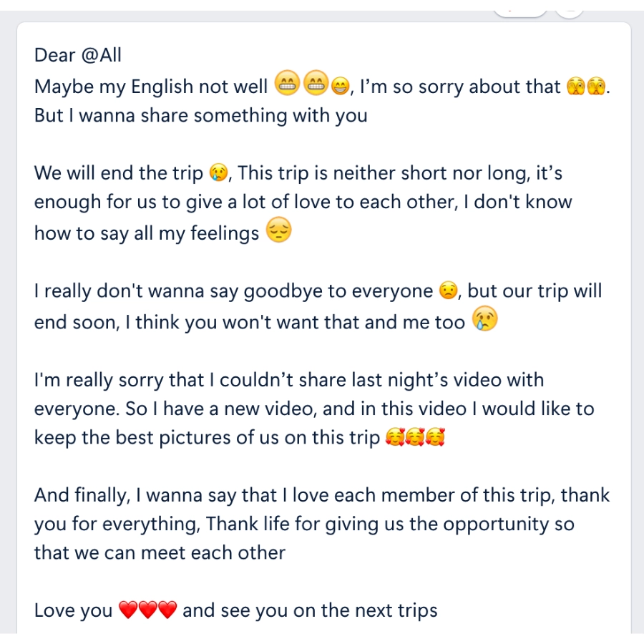Click large crying emoji after 'me too'

(x=485, y=318)
